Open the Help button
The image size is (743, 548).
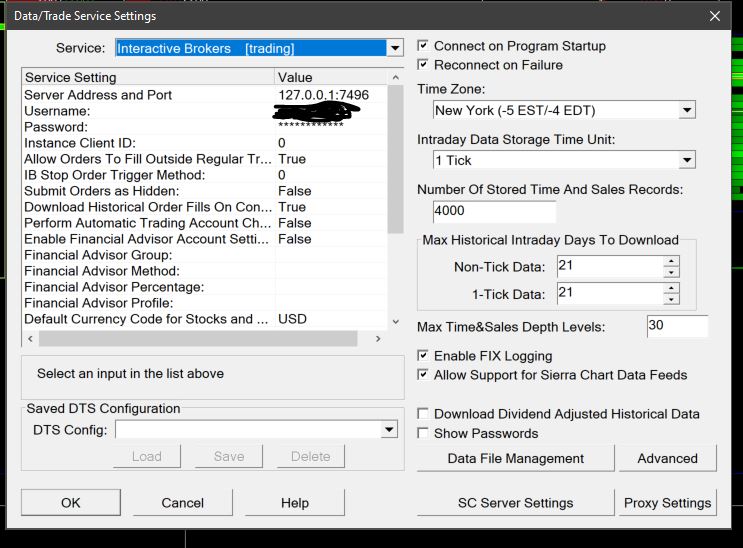295,502
